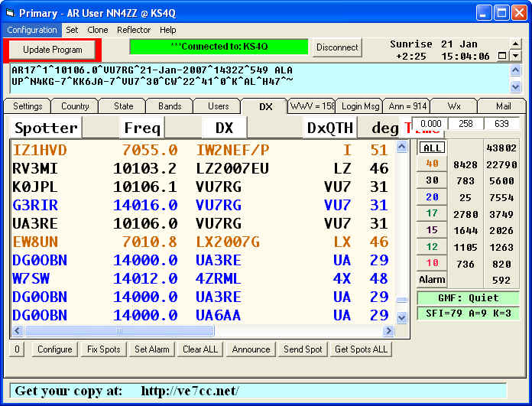Open the Help menu

point(168,30)
